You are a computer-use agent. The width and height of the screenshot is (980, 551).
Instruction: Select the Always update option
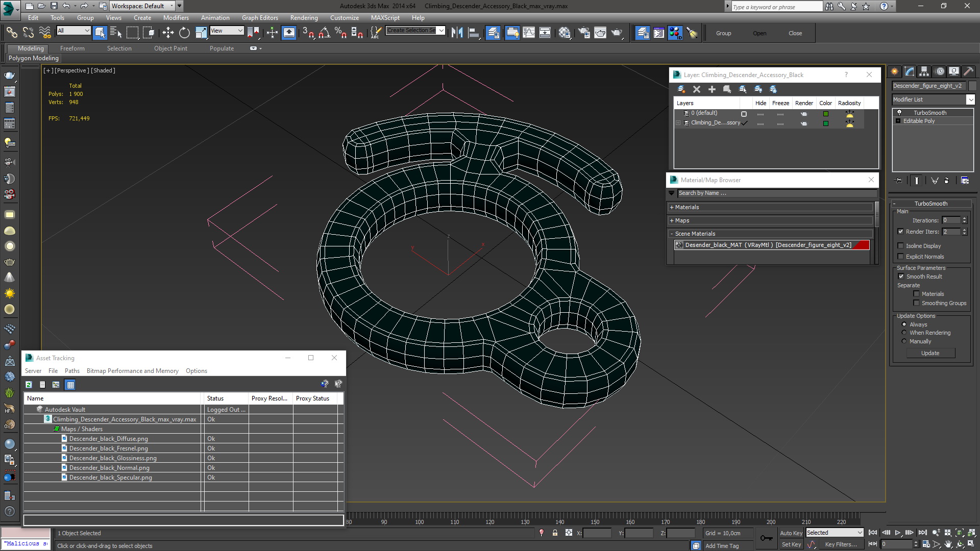point(904,324)
